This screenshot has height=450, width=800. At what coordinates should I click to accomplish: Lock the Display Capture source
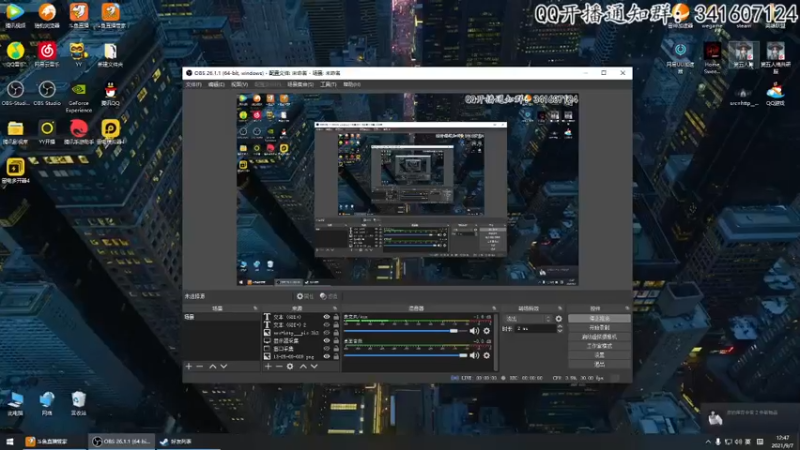336,340
